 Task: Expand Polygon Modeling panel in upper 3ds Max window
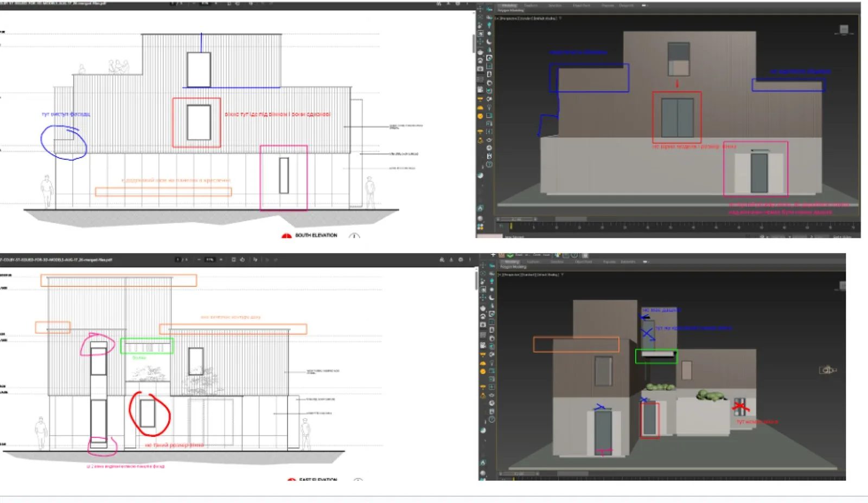point(511,10)
